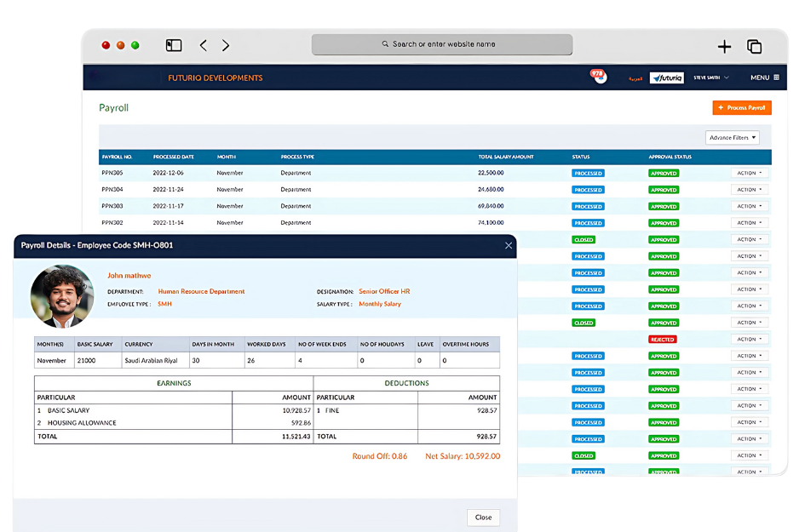This screenshot has height=532, width=799.
Task: Open Action dropdown for payroll PPN305
Action: pos(750,173)
